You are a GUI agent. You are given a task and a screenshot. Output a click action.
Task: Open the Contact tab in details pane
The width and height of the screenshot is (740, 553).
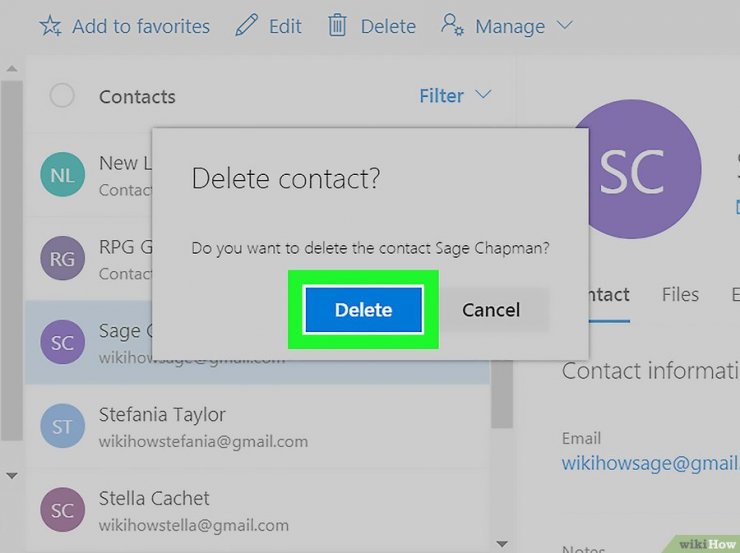point(609,295)
